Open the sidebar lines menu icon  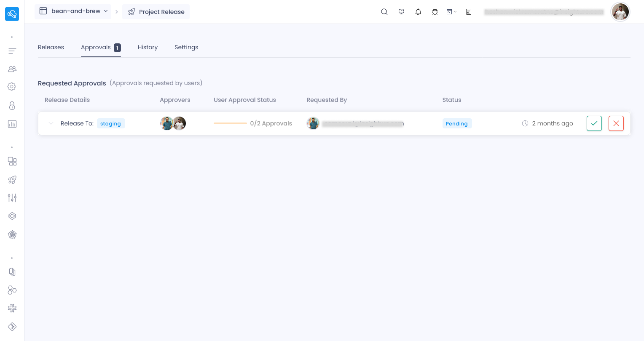point(12,51)
